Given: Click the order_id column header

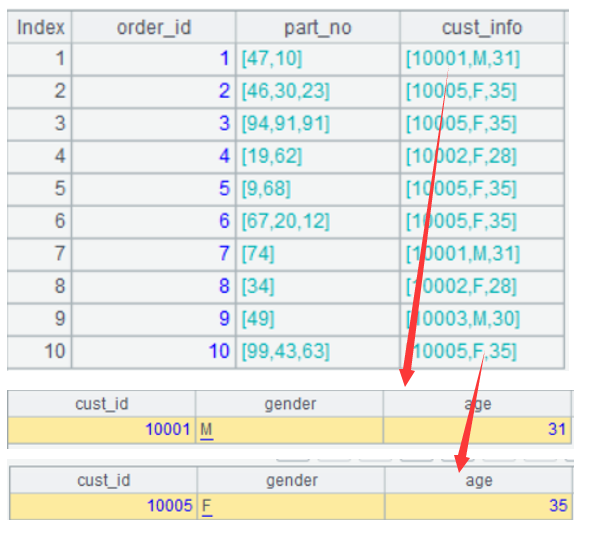Looking at the screenshot, I should point(154,27).
